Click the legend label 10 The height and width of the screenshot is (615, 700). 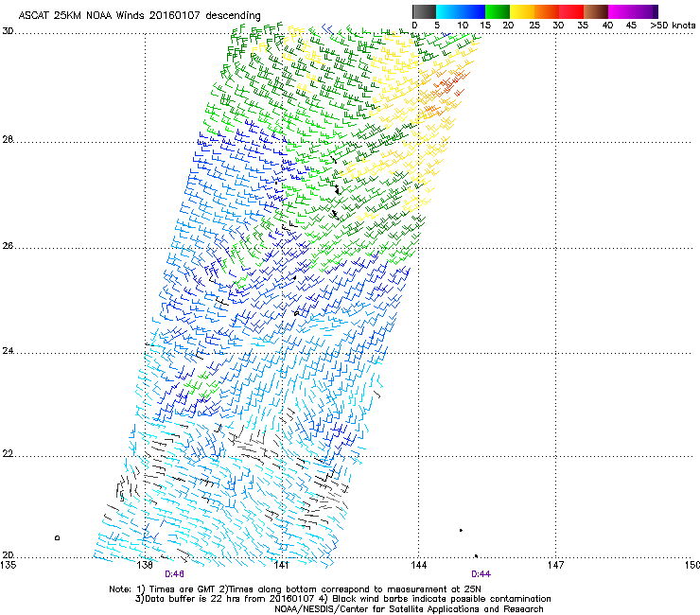click(462, 26)
